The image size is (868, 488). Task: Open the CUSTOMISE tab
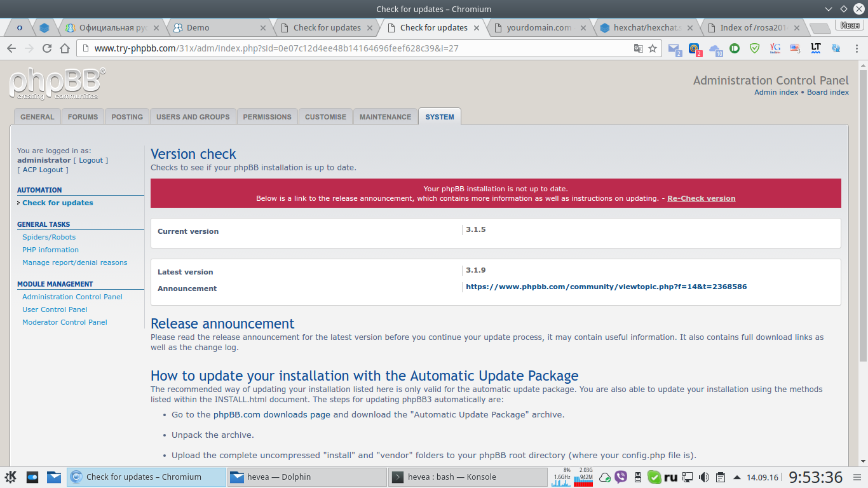click(x=325, y=117)
